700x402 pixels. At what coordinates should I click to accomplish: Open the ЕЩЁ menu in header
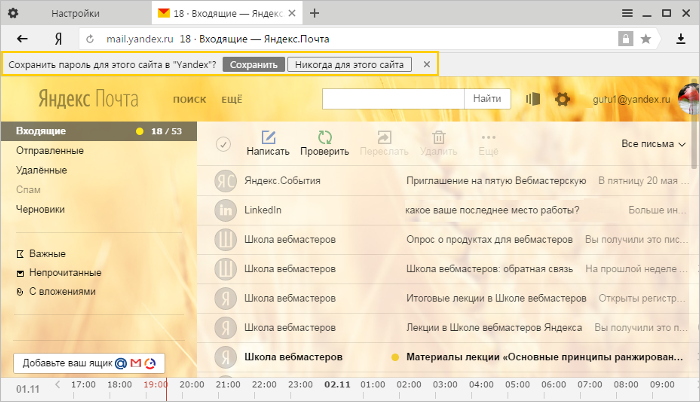(232, 100)
